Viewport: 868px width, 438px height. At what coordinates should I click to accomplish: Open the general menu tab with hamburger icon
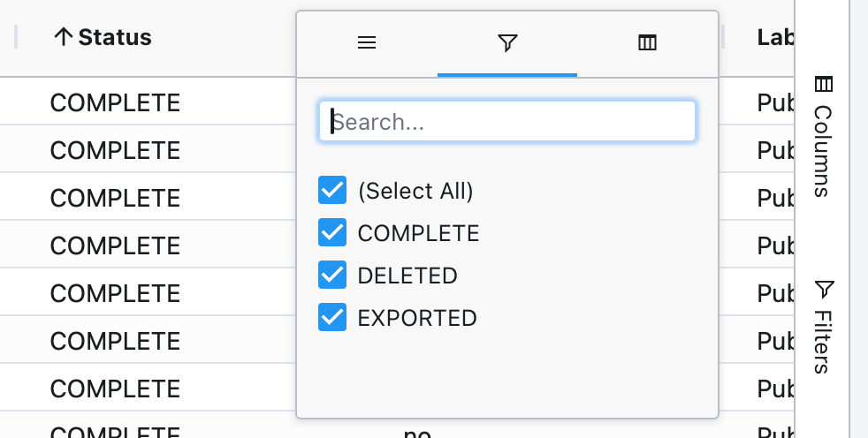(367, 42)
